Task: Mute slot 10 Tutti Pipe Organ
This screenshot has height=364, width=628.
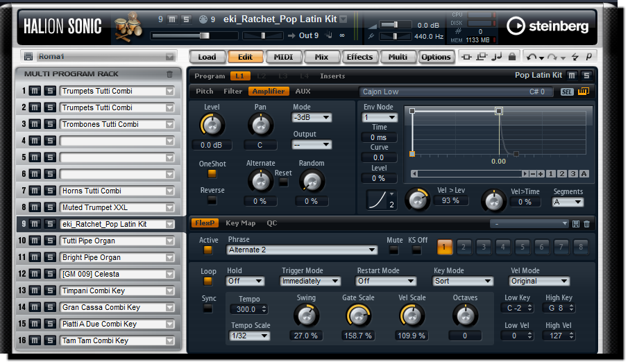Action: (x=35, y=241)
